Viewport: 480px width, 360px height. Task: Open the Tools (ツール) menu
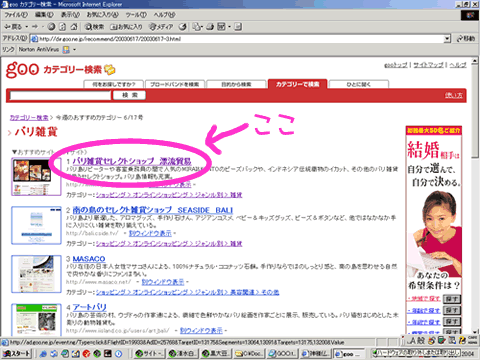point(136,15)
